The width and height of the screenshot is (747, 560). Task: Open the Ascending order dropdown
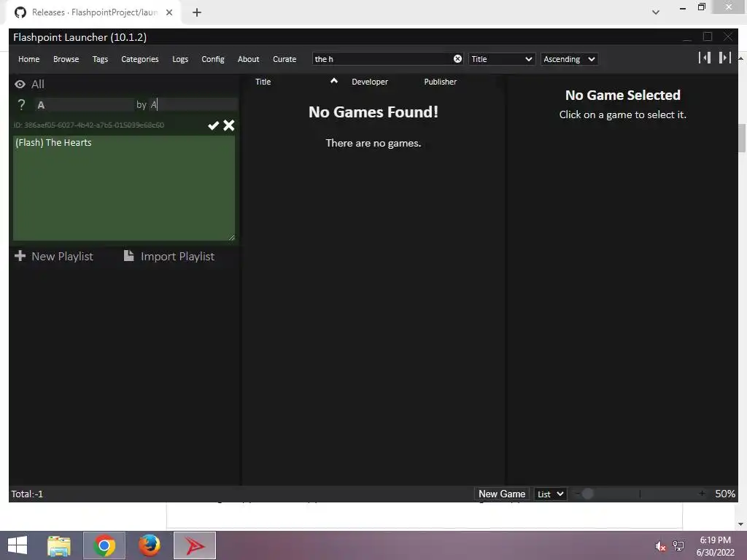[569, 59]
